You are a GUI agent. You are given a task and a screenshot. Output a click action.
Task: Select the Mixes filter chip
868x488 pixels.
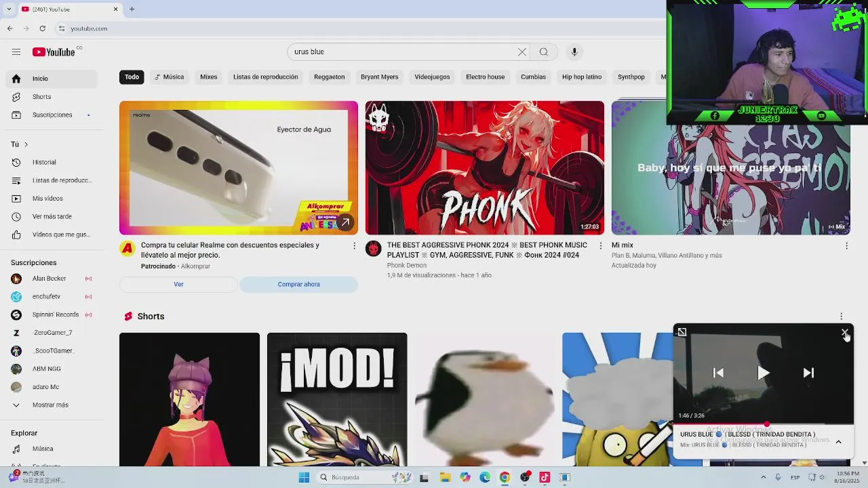coord(209,77)
